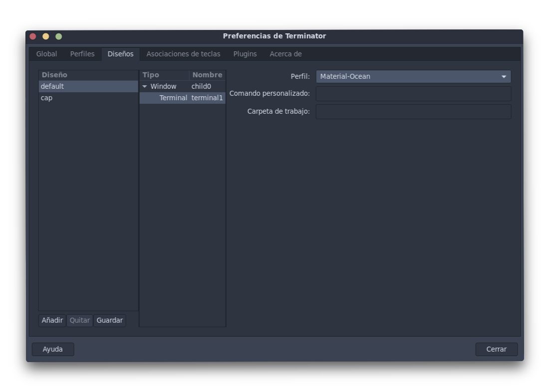
Task: Click the Nombre column header
Action: [x=207, y=75]
